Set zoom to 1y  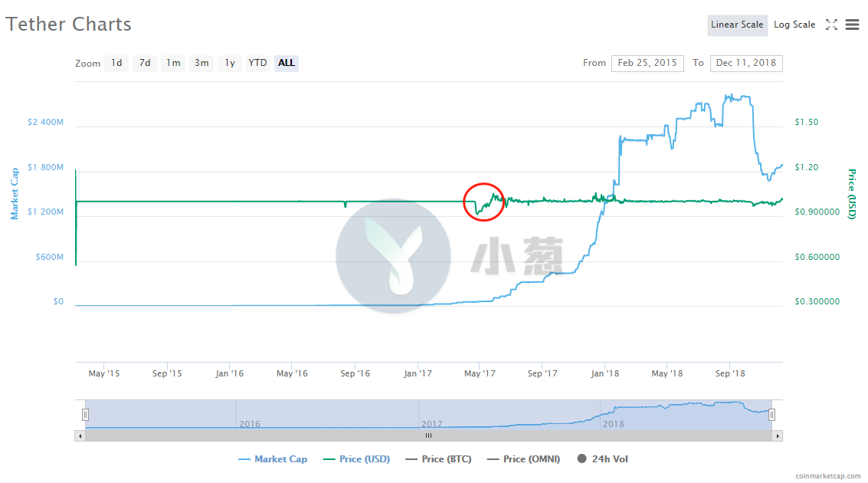(230, 63)
